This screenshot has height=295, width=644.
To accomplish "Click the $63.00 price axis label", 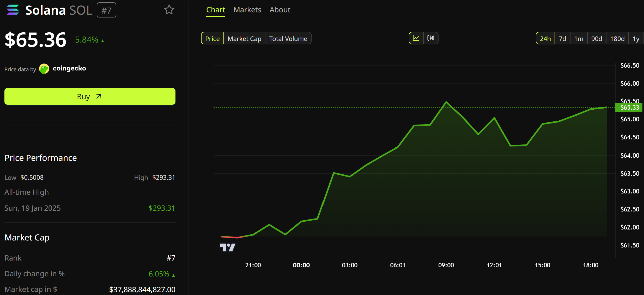I will coord(630,191).
